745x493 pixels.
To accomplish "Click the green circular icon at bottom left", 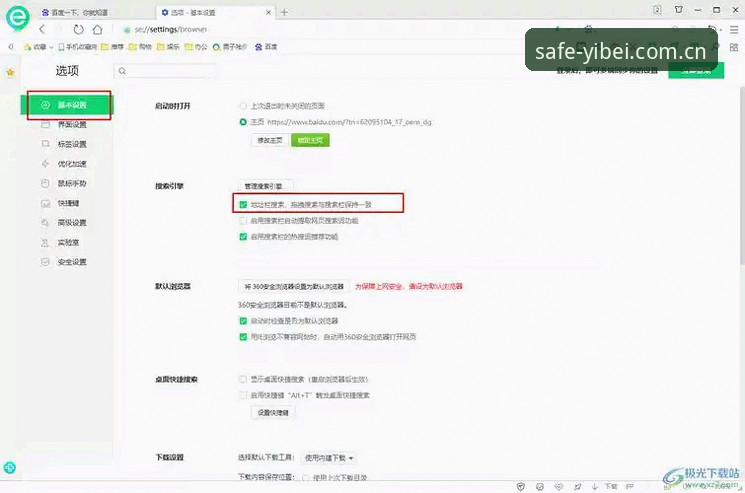I will [10, 467].
